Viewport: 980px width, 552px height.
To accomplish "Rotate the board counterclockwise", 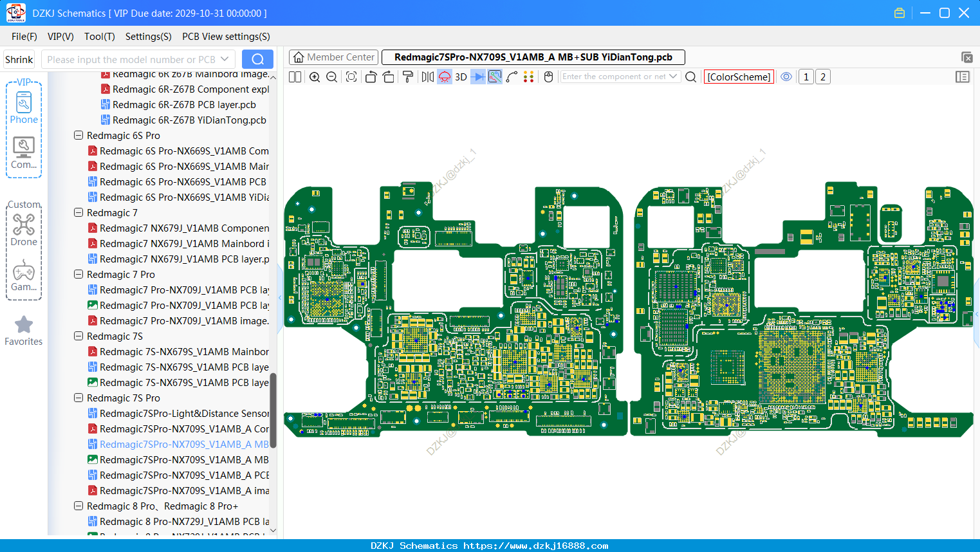I will tap(371, 77).
